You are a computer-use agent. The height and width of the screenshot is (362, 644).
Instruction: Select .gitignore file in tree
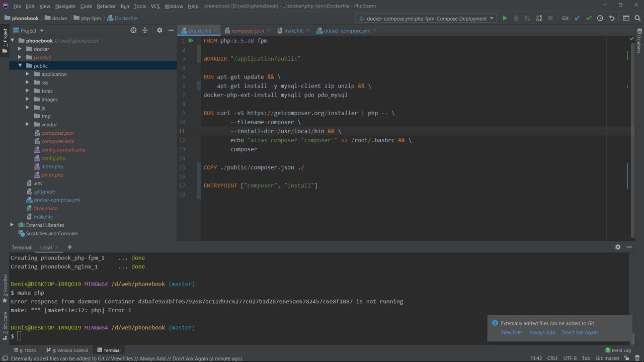(x=44, y=192)
